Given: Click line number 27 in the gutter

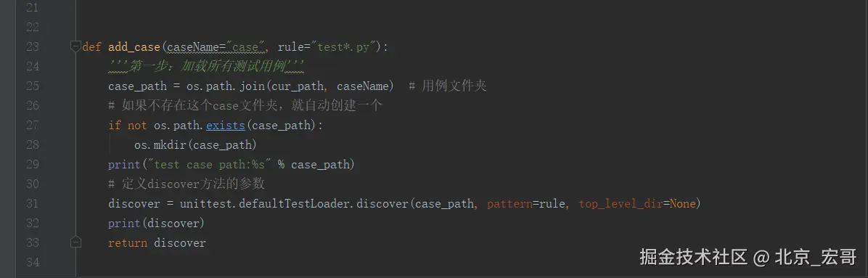Looking at the screenshot, I should (x=33, y=126).
